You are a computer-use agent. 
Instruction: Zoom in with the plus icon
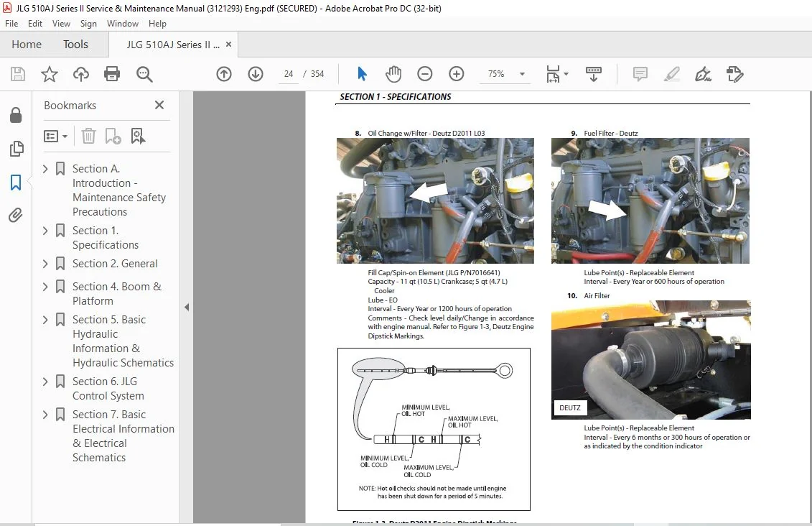(x=456, y=74)
